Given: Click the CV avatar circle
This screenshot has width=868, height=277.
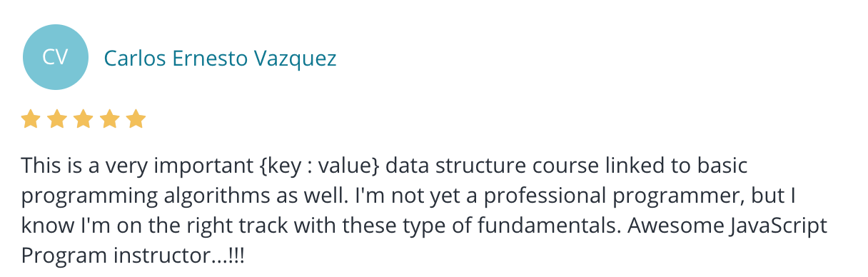Looking at the screenshot, I should (x=56, y=57).
